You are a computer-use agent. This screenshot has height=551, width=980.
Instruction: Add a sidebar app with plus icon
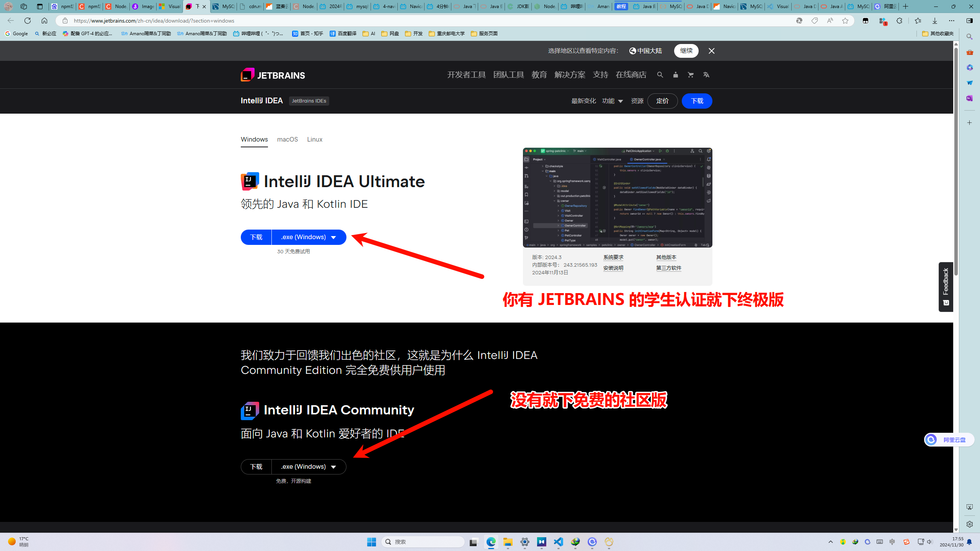969,123
